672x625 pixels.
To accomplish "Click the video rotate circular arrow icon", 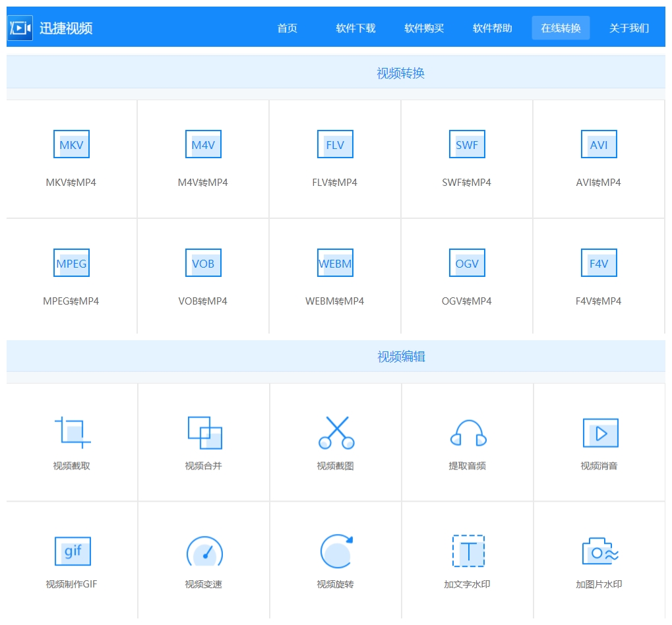I will point(337,551).
